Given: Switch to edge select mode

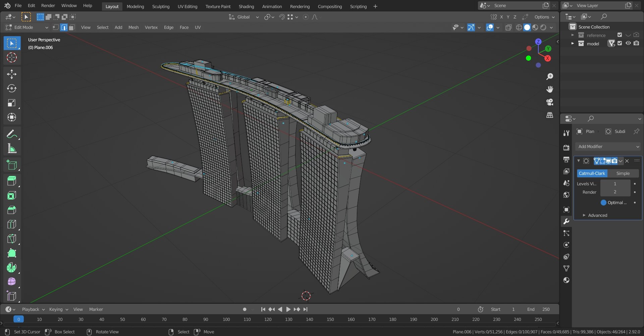Looking at the screenshot, I should (x=64, y=28).
